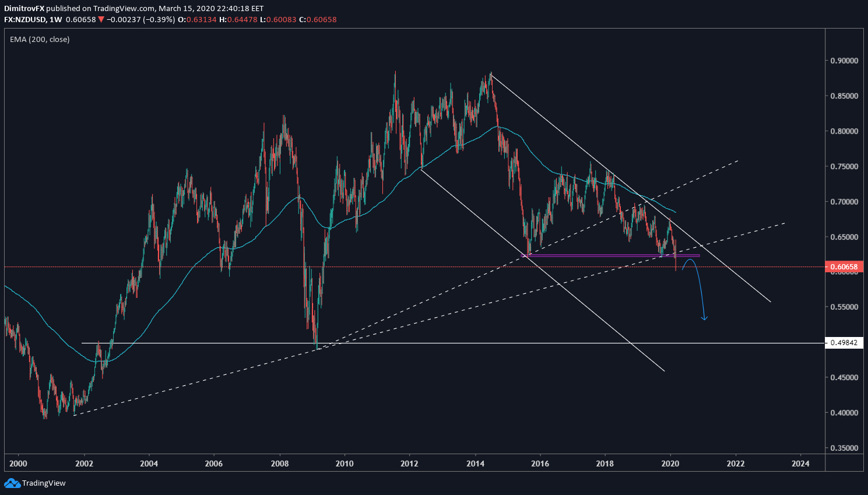
Task: Click the 0.49842 horizontal line price label
Action: pyautogui.click(x=844, y=342)
